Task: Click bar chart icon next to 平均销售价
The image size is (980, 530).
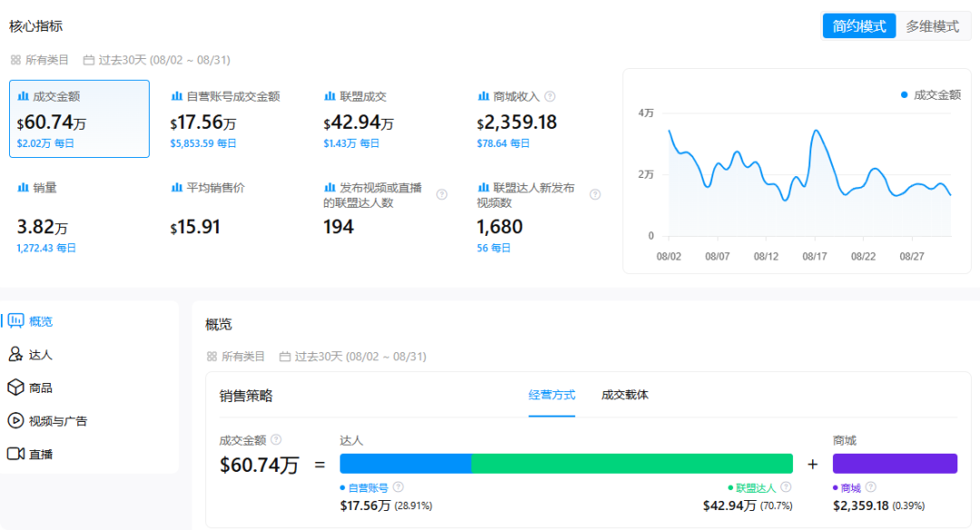Action: (x=176, y=187)
